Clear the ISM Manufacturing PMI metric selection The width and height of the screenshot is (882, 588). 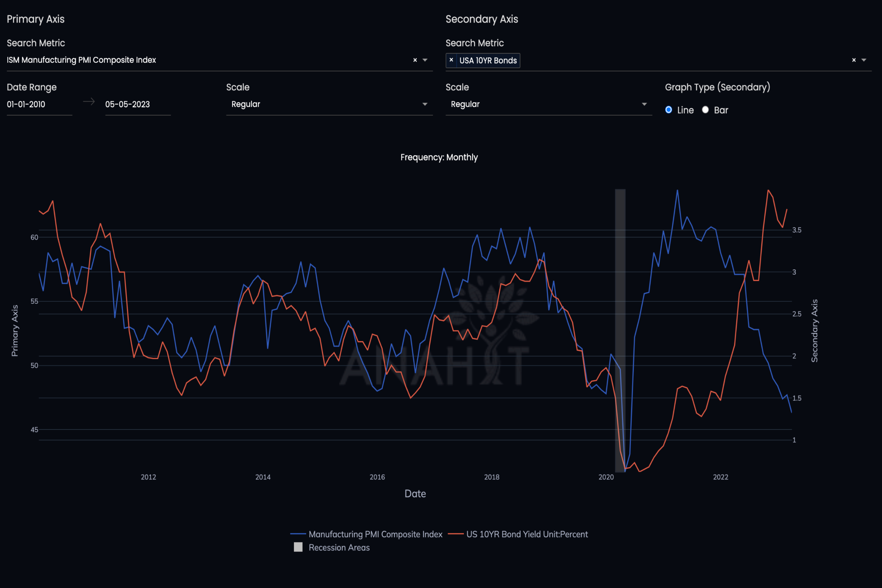pyautogui.click(x=415, y=60)
